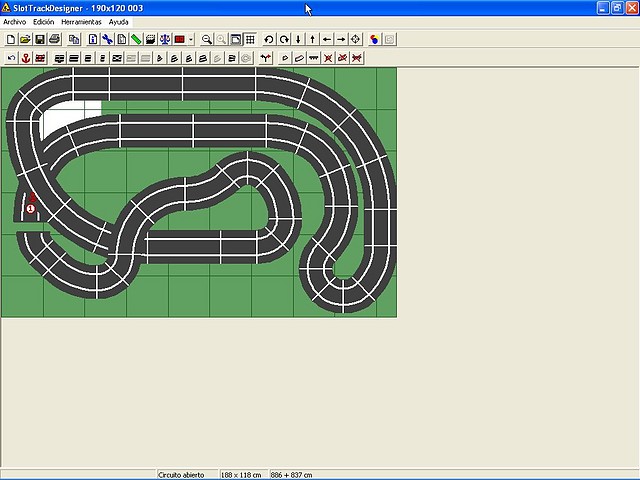Image resolution: width=640 pixels, height=480 pixels.
Task: Add a full straight track piece
Action: pos(74,58)
